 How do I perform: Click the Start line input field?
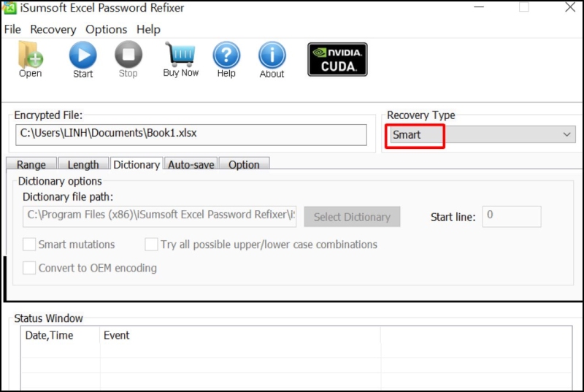[x=511, y=216]
